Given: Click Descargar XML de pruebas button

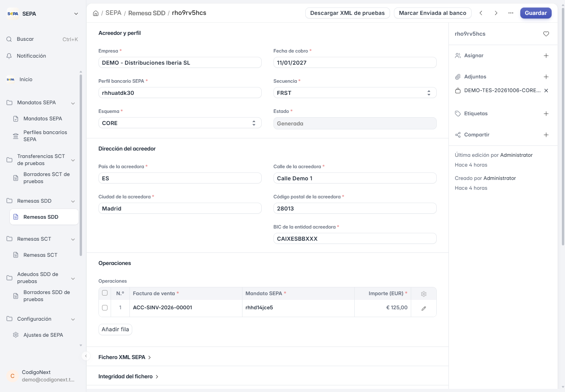Looking at the screenshot, I should (x=348, y=13).
